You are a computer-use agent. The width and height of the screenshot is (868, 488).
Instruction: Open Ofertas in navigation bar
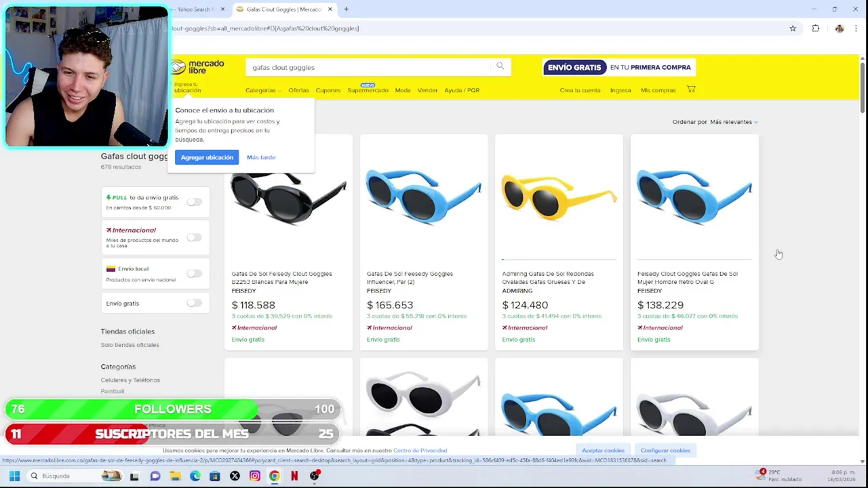298,90
